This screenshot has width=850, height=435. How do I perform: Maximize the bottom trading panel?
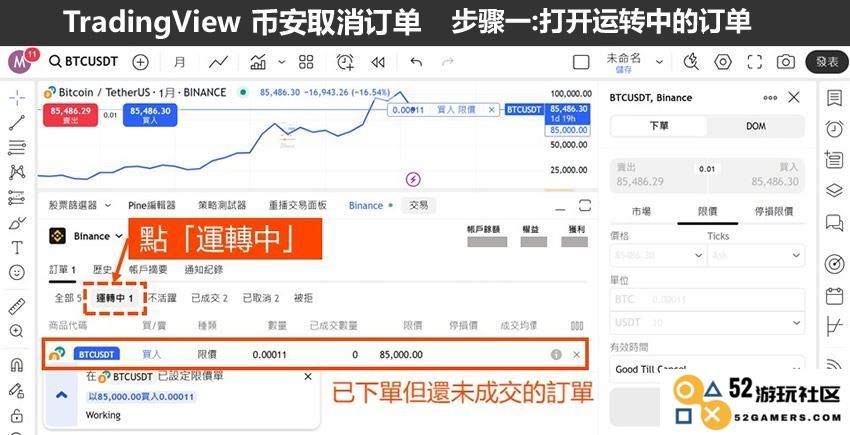584,206
